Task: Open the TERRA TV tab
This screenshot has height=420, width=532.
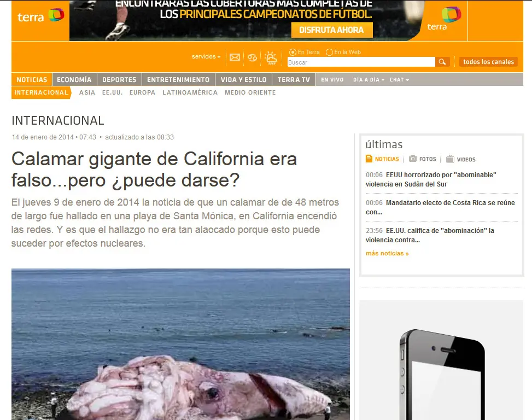Action: tap(294, 79)
